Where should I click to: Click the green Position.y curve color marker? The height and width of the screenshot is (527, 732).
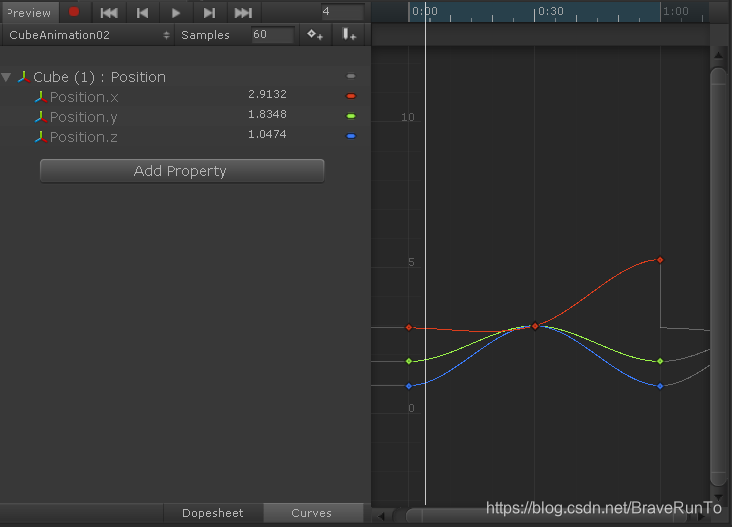[351, 116]
